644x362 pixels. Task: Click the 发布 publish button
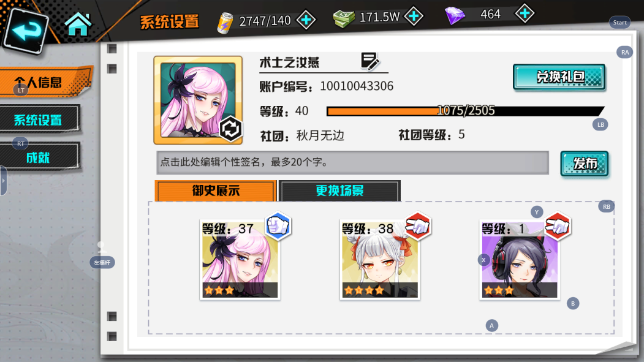(x=585, y=164)
